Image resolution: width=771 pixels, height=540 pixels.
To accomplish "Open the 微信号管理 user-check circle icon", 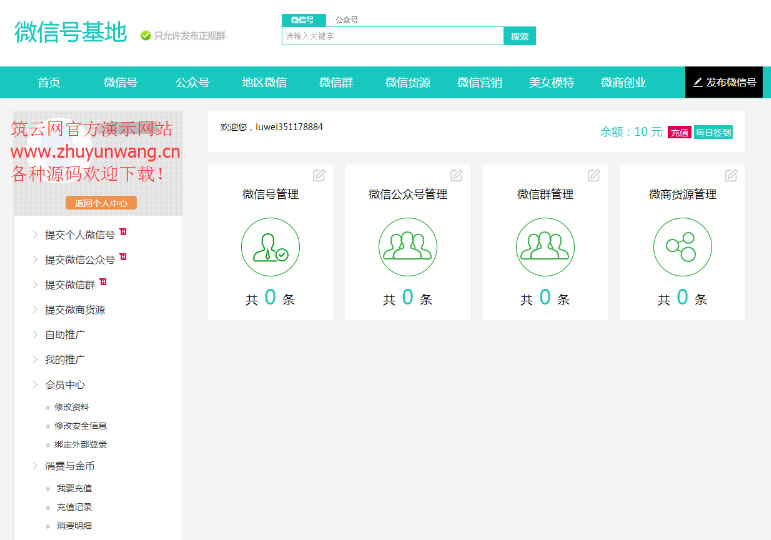I will pyautogui.click(x=270, y=247).
